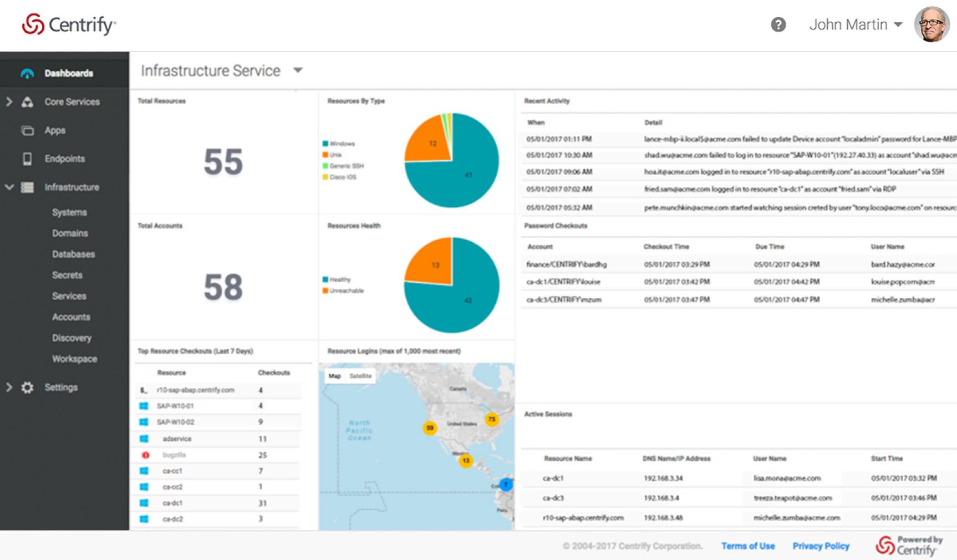The image size is (957, 560).
Task: Open Endpoints in the sidebar
Action: point(65,159)
